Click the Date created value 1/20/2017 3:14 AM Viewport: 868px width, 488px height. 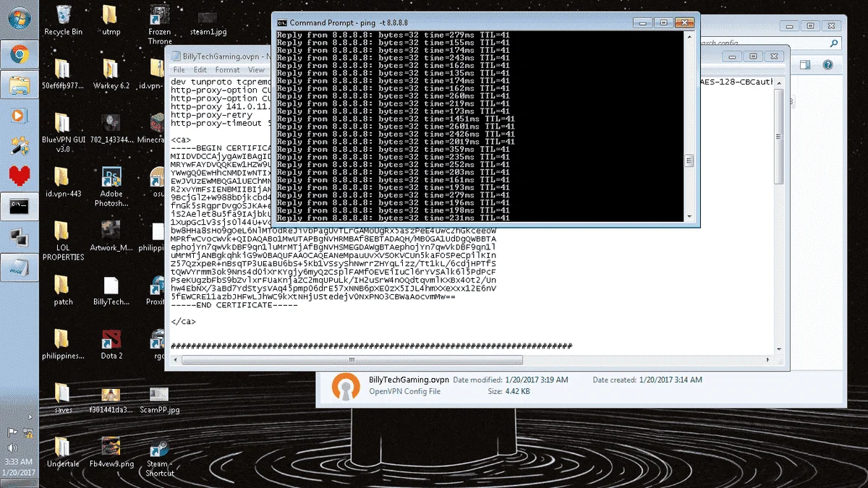pos(671,380)
